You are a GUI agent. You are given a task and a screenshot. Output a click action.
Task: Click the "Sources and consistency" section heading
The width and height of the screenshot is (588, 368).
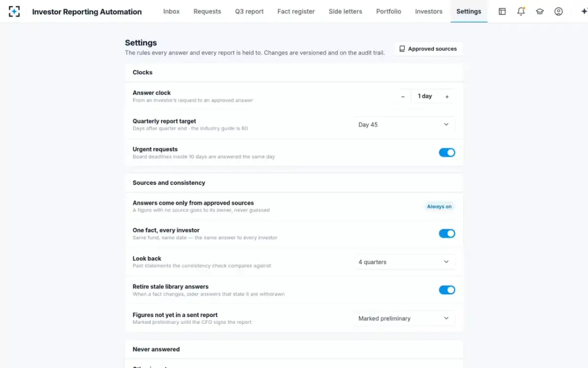169,183
